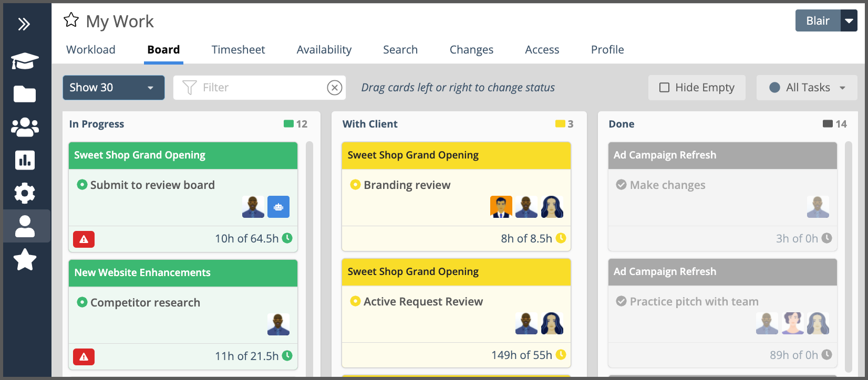868x380 pixels.
Task: Open the people group icon in sidebar
Action: coord(25,127)
